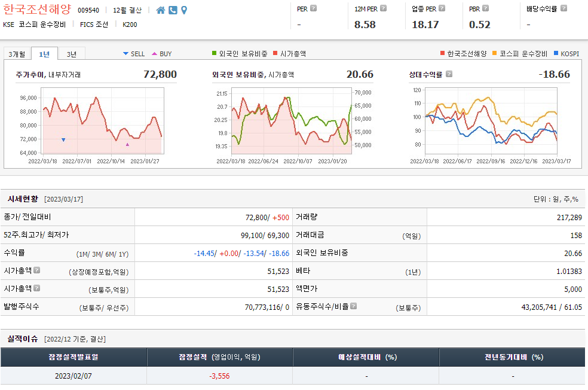Click the 업종 PER value 18.17

pyautogui.click(x=425, y=25)
